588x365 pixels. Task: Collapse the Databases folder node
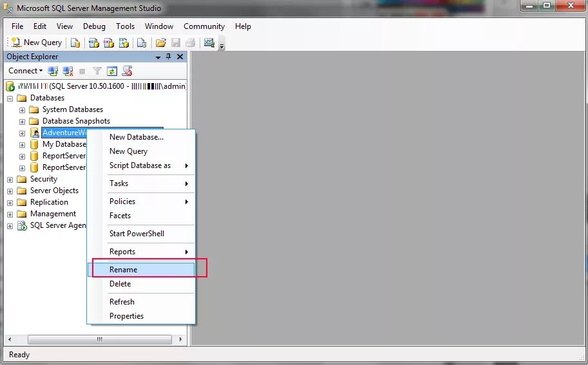[10, 98]
